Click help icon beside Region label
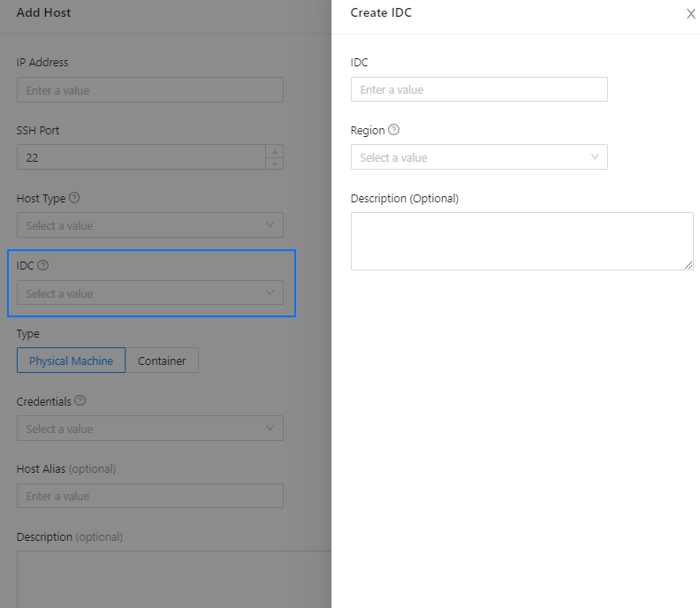The width and height of the screenshot is (700, 608). pyautogui.click(x=394, y=130)
